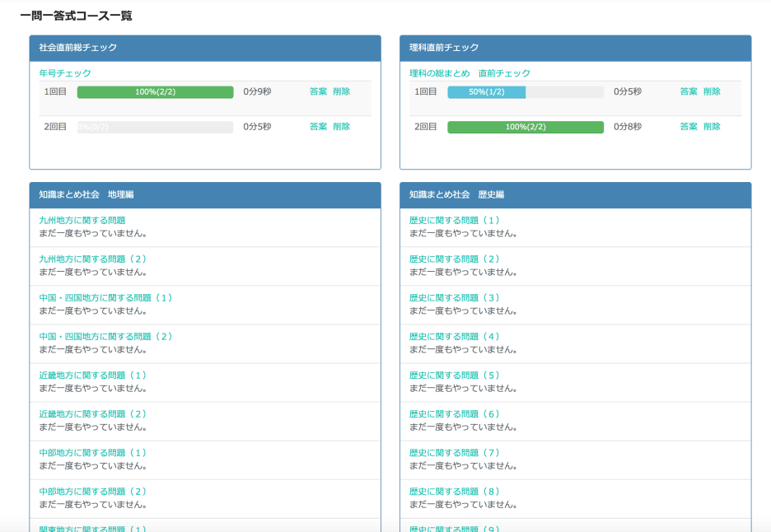The image size is (771, 532).
Task: Open 中部地方に関する問題（2）
Action: pos(92,492)
